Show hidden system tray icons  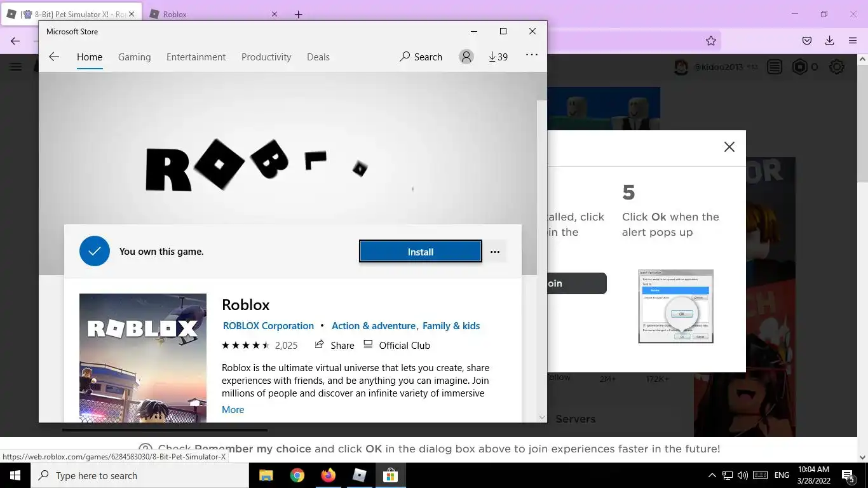coord(712,475)
